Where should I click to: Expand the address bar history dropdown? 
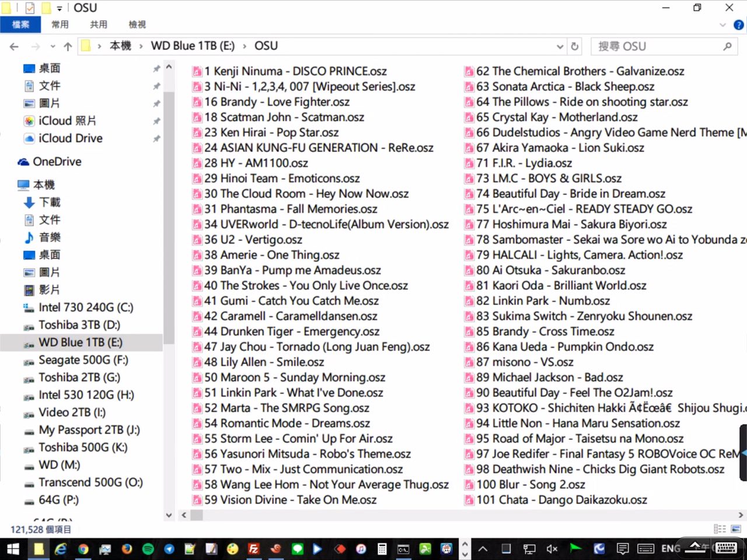(560, 47)
